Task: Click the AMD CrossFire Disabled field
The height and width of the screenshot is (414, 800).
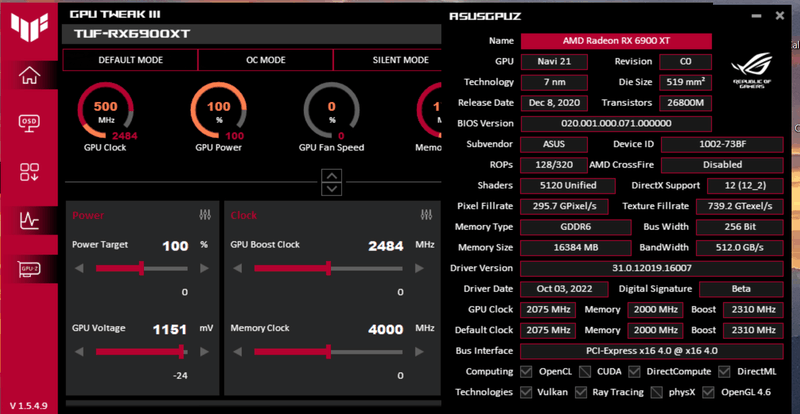Action: (x=722, y=165)
